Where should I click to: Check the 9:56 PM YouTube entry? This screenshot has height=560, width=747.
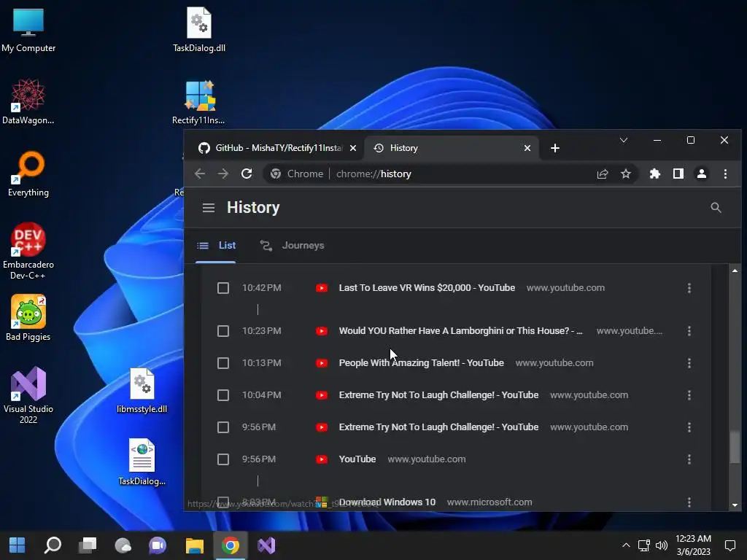tap(223, 459)
